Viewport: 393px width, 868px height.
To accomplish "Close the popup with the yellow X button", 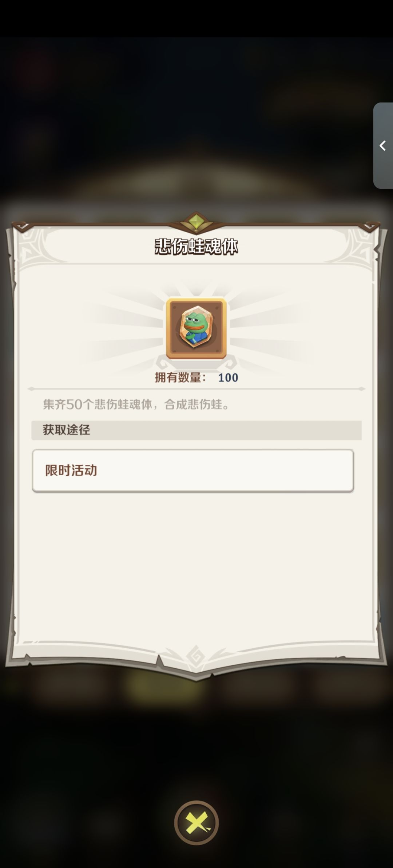I will coord(196,823).
